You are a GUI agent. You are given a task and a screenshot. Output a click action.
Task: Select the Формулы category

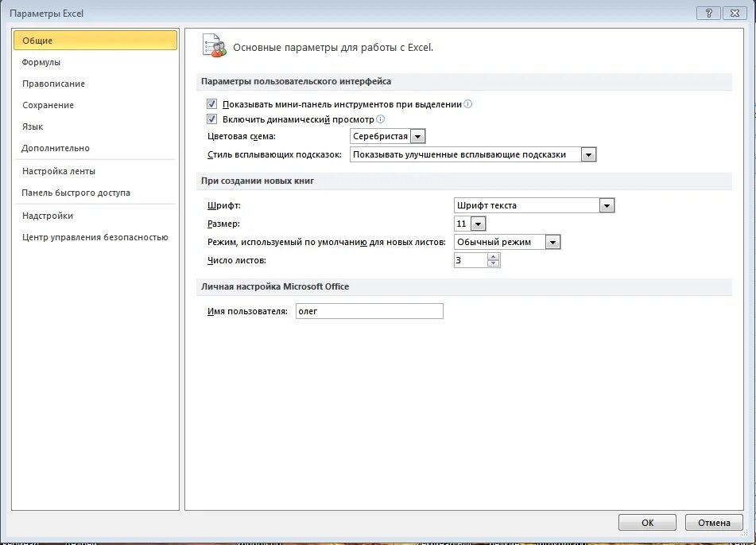(95, 62)
